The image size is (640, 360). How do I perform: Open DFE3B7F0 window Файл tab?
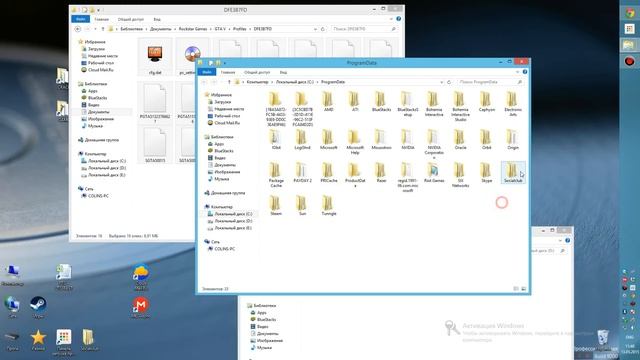click(80, 19)
